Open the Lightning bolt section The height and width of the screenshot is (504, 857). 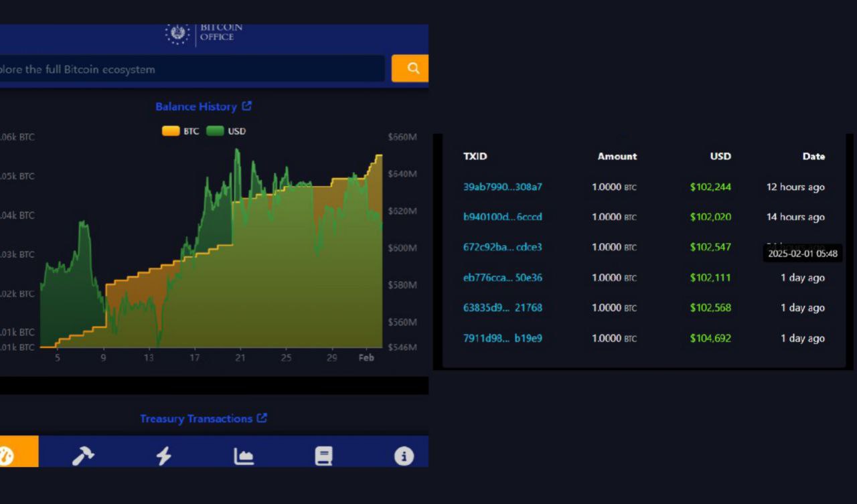click(x=163, y=456)
